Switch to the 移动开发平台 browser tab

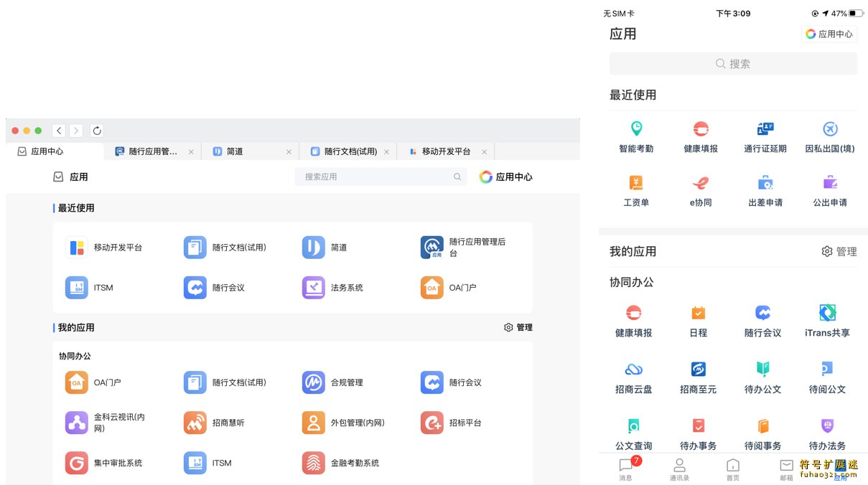point(445,151)
